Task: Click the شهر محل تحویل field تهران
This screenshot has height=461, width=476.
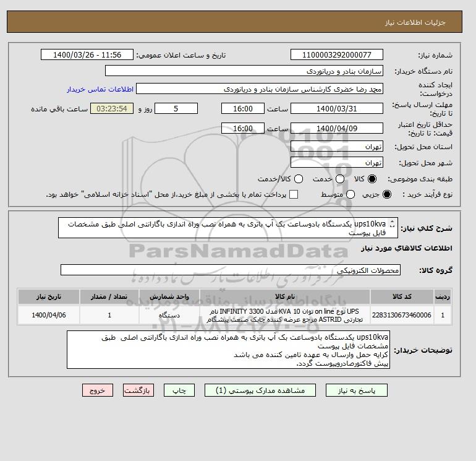Action: [x=337, y=162]
